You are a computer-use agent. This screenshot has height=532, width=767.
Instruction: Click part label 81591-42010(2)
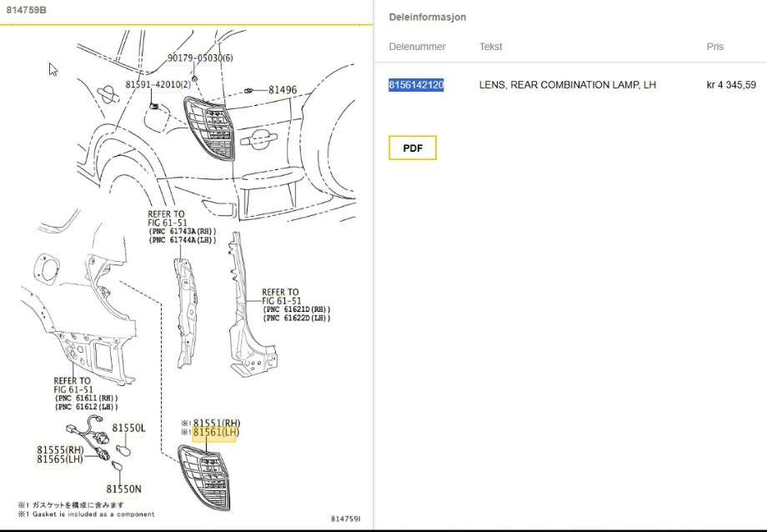point(158,84)
